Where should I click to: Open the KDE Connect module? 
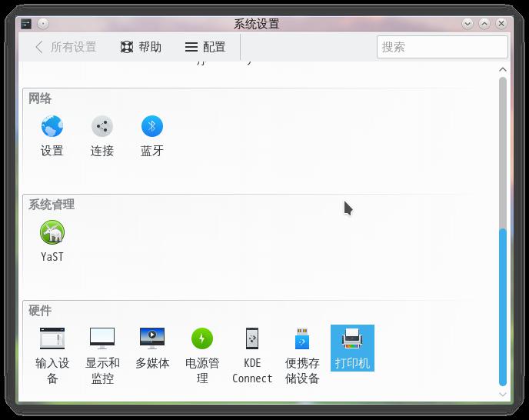pyautogui.click(x=252, y=356)
